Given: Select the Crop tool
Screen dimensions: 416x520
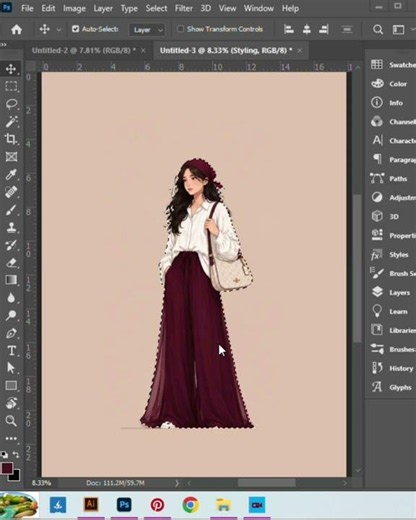Looking at the screenshot, I should tap(11, 139).
